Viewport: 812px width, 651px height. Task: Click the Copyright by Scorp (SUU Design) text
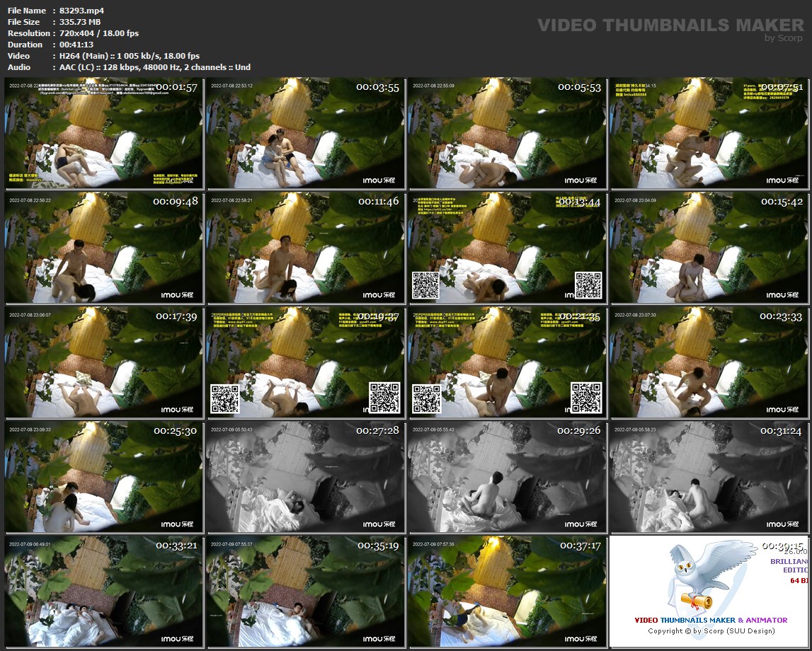tap(711, 630)
